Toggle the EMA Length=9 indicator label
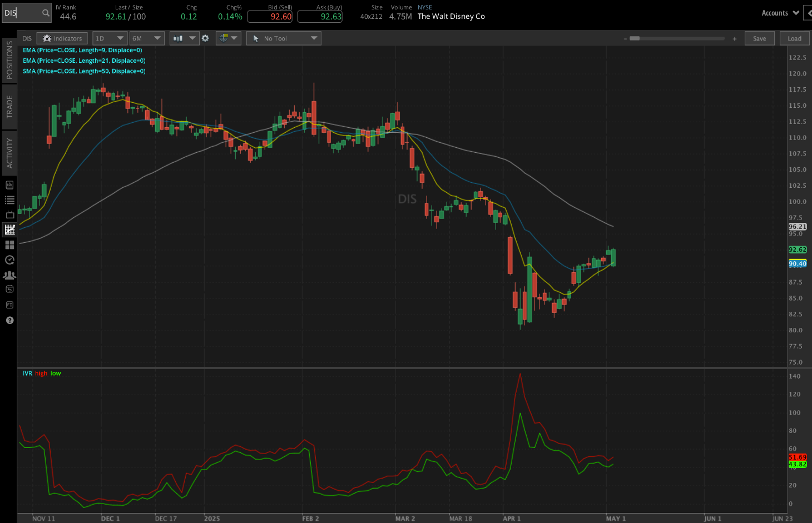This screenshot has width=812, height=523. 81,50
